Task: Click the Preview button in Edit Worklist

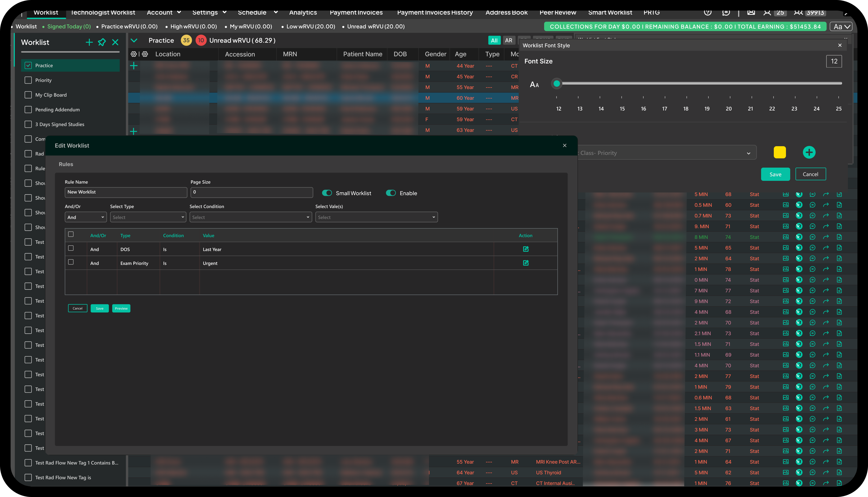Action: [x=121, y=308]
